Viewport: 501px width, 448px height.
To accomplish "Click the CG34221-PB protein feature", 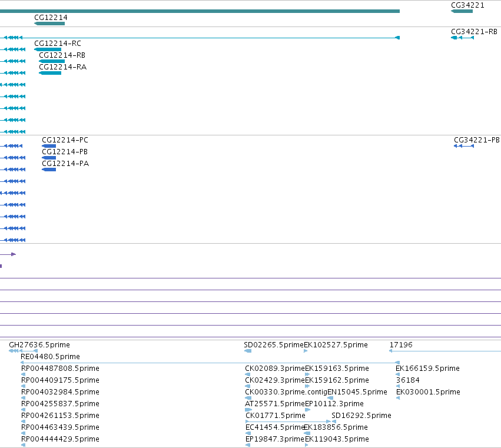I will pos(464,146).
